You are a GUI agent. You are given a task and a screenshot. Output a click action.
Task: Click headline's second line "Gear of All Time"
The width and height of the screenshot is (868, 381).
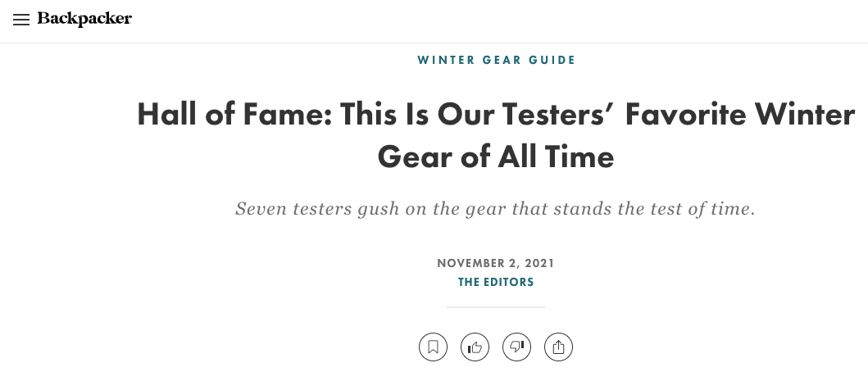click(x=495, y=156)
